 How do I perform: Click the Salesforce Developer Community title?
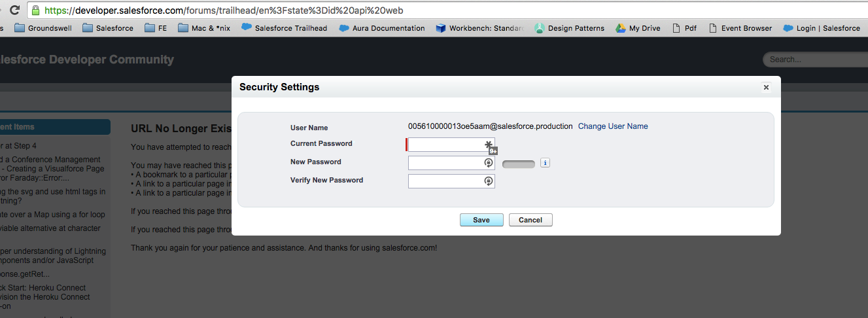click(x=87, y=60)
